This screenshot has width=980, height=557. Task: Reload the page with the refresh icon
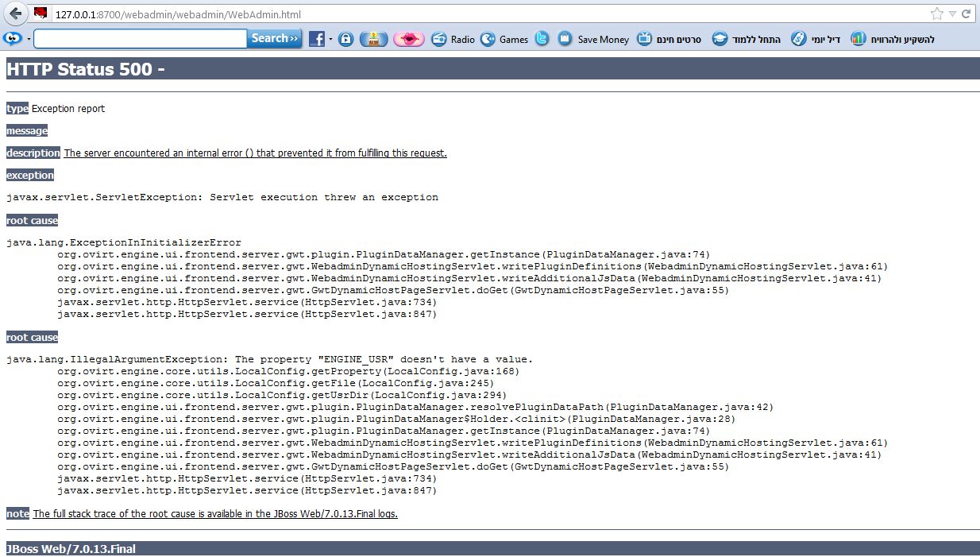click(x=966, y=14)
